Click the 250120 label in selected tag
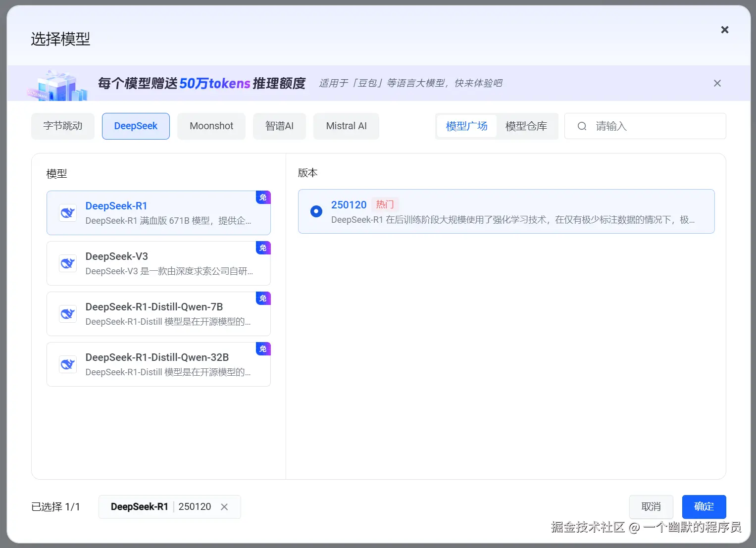 tap(195, 507)
